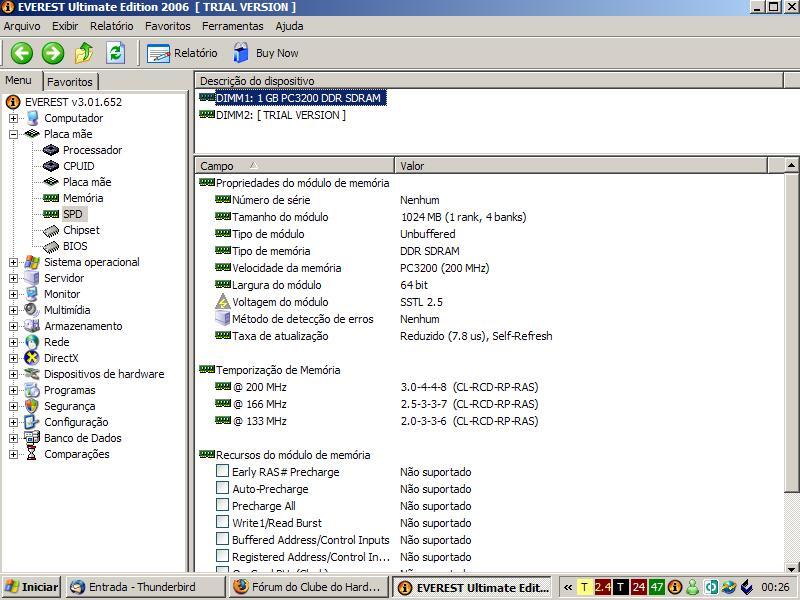This screenshot has width=800, height=600.
Task: Switch to the Entrada - Thunderbird taskbar window
Action: click(x=145, y=587)
